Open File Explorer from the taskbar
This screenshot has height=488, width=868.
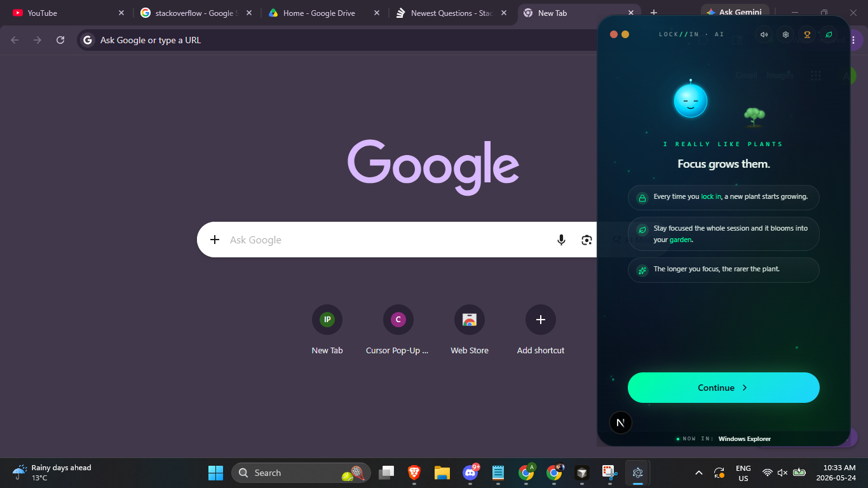[442, 473]
